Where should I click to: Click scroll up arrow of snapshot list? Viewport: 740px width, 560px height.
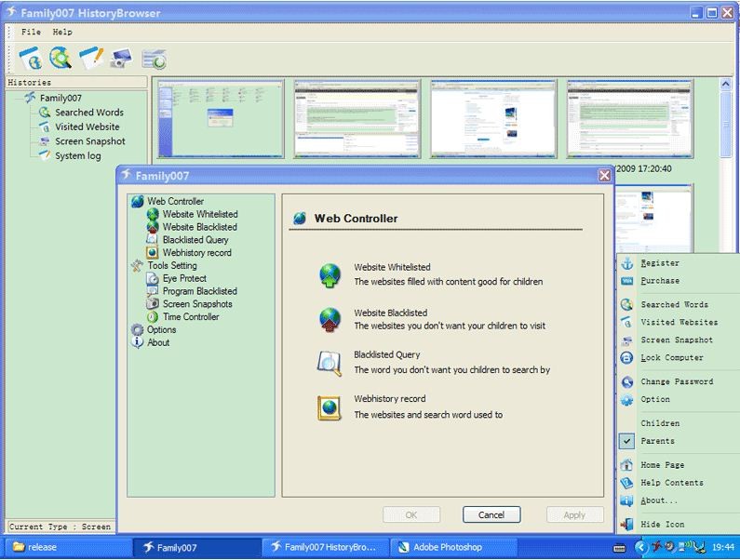coord(726,85)
